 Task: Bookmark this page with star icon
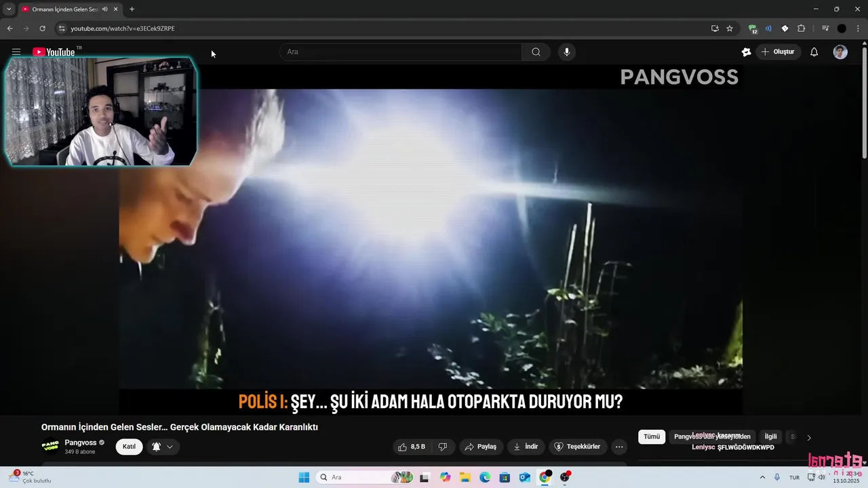[730, 28]
